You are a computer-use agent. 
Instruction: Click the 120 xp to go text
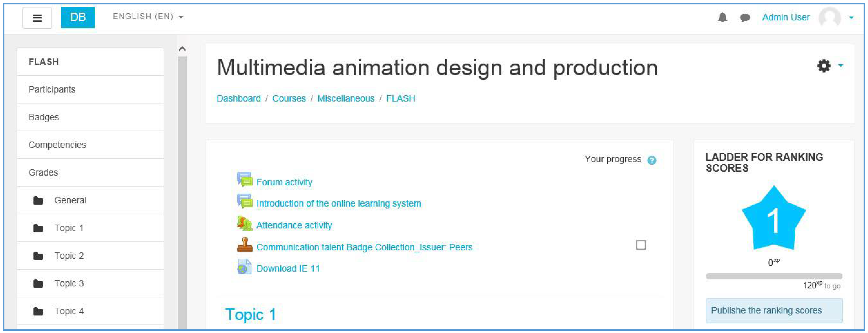821,285
